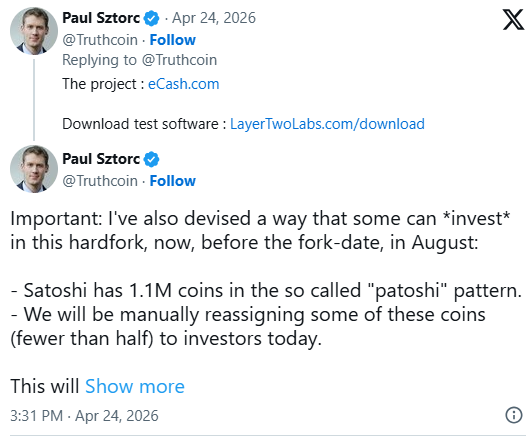Open the eCash.com link
This screenshot has width=532, height=441.
pyautogui.click(x=184, y=84)
